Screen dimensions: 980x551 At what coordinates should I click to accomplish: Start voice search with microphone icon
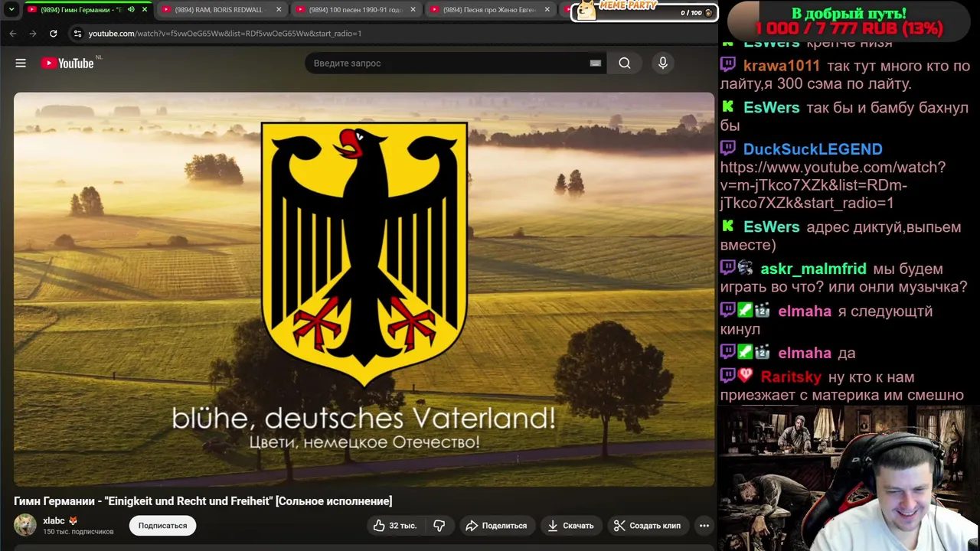click(x=663, y=64)
